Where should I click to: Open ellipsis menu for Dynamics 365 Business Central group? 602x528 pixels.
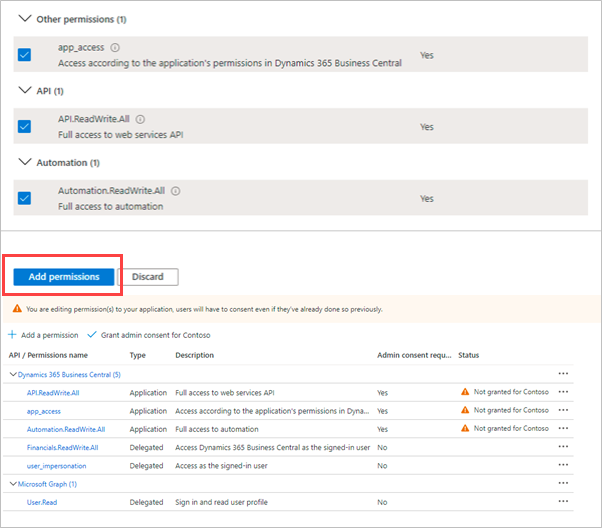click(x=563, y=375)
